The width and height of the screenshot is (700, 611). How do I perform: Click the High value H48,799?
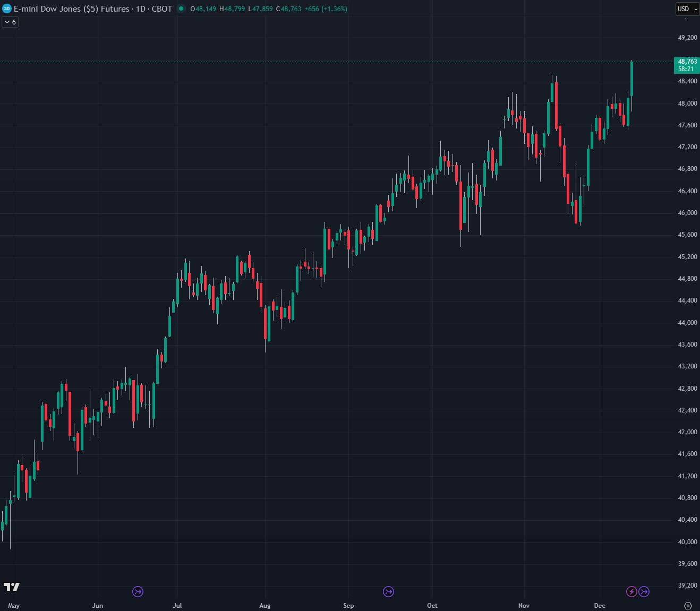coord(232,9)
